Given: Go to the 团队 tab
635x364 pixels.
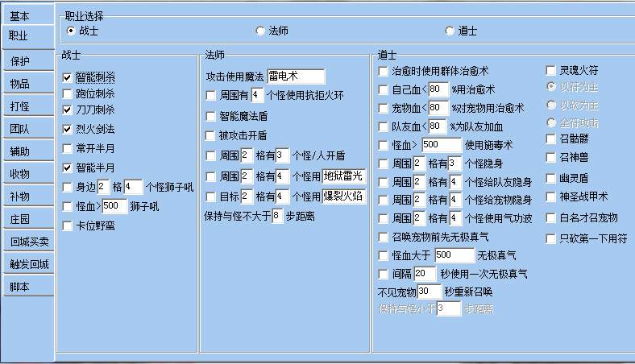Looking at the screenshot, I should [x=28, y=129].
